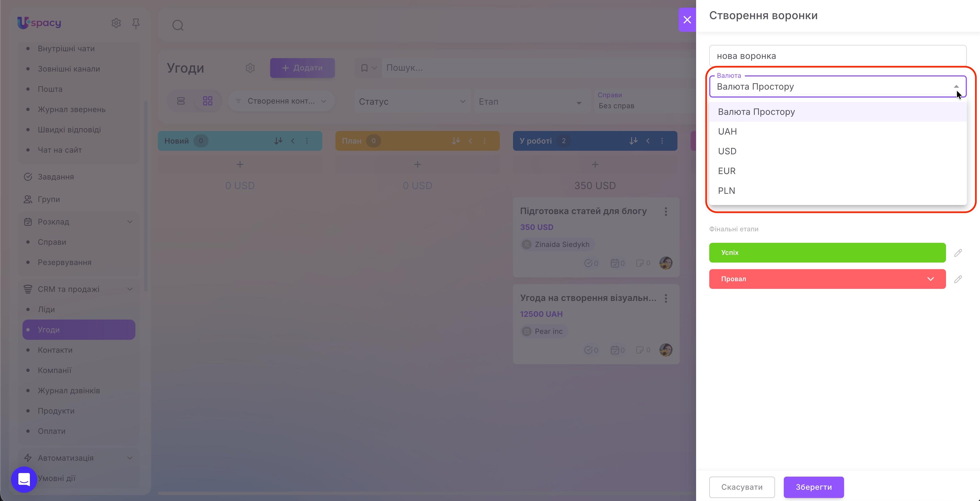Open the Створення конт... funnel selector

281,101
